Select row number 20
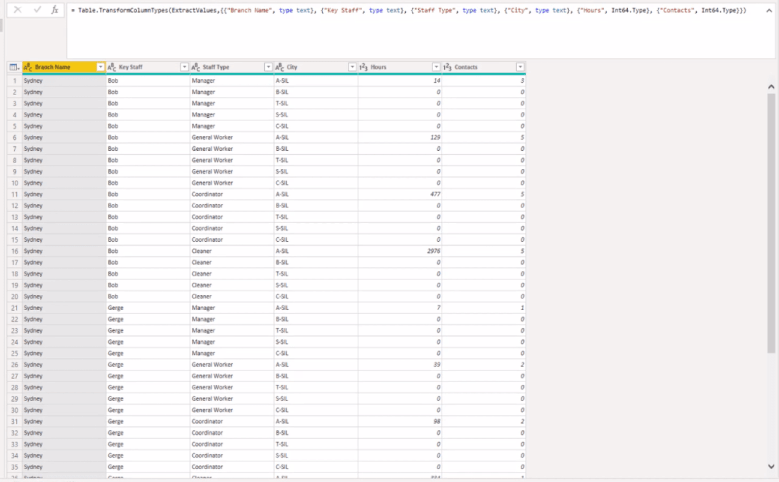779x482 pixels. (x=14, y=297)
